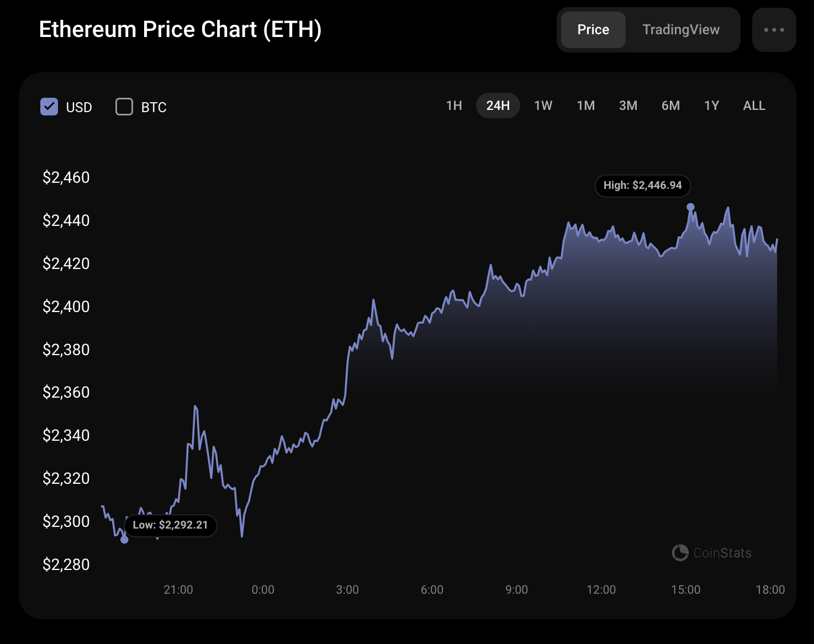Select the 1M chart period
814x644 pixels.
[x=585, y=105]
